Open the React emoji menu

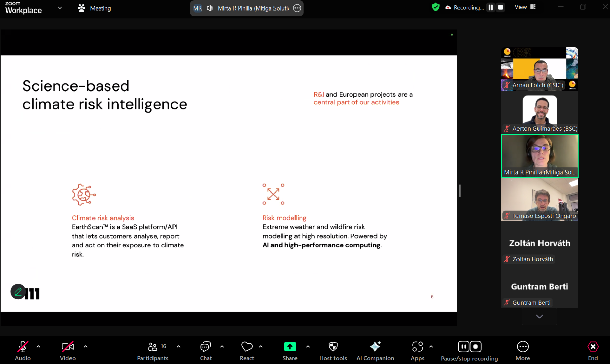click(x=247, y=350)
